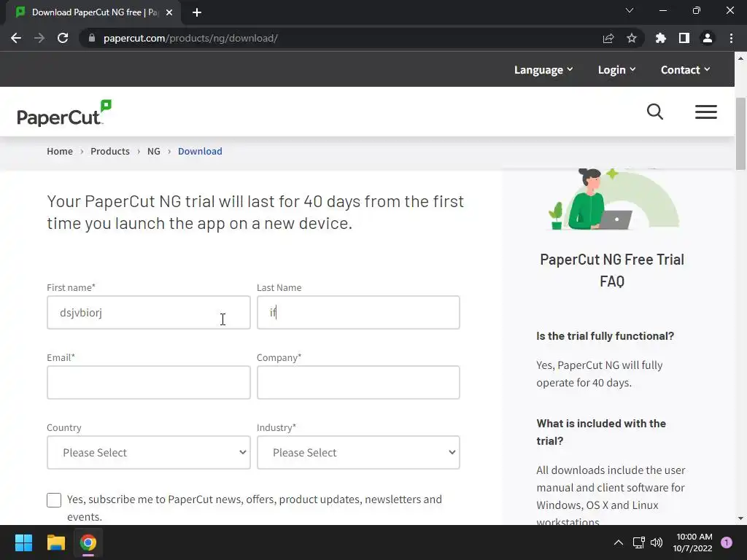Open the Login dropdown
747x560 pixels.
[617, 70]
